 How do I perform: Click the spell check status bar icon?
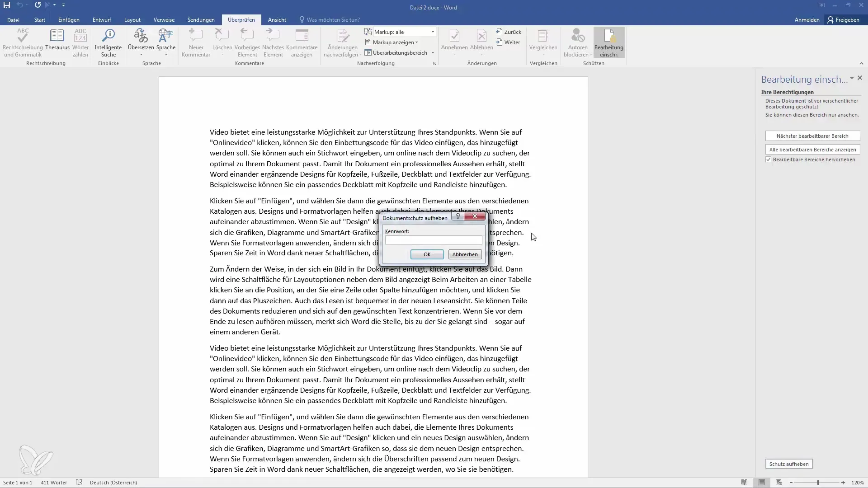pos(79,483)
